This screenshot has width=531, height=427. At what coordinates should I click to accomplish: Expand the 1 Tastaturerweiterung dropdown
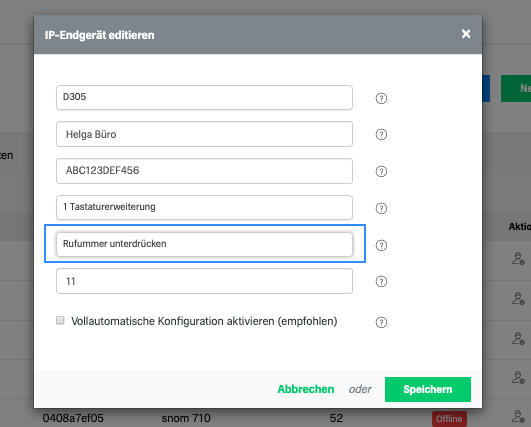(x=204, y=207)
